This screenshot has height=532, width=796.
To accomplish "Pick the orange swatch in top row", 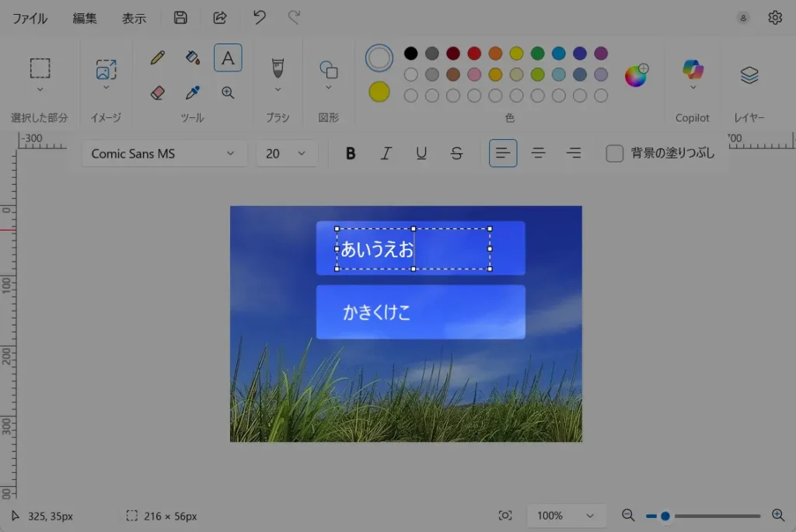I will [495, 54].
